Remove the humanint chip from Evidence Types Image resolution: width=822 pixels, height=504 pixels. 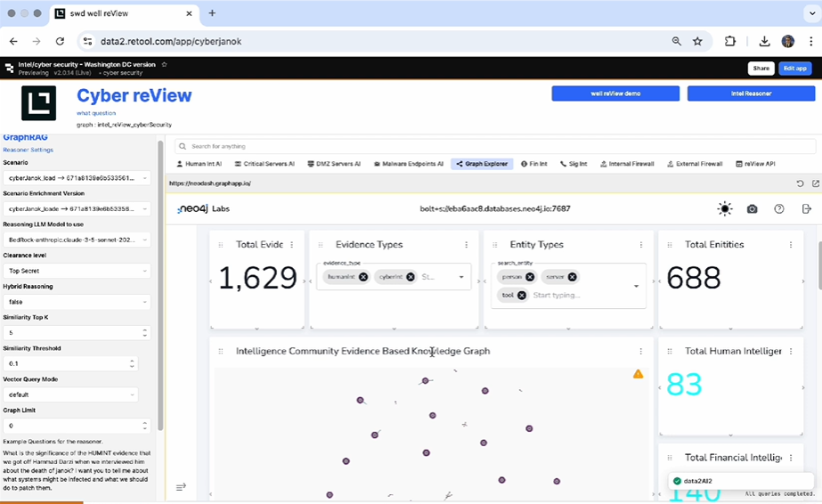362,277
